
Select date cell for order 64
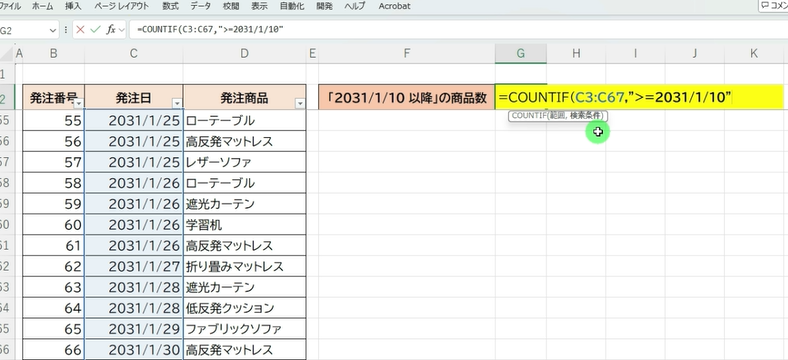[x=134, y=308]
